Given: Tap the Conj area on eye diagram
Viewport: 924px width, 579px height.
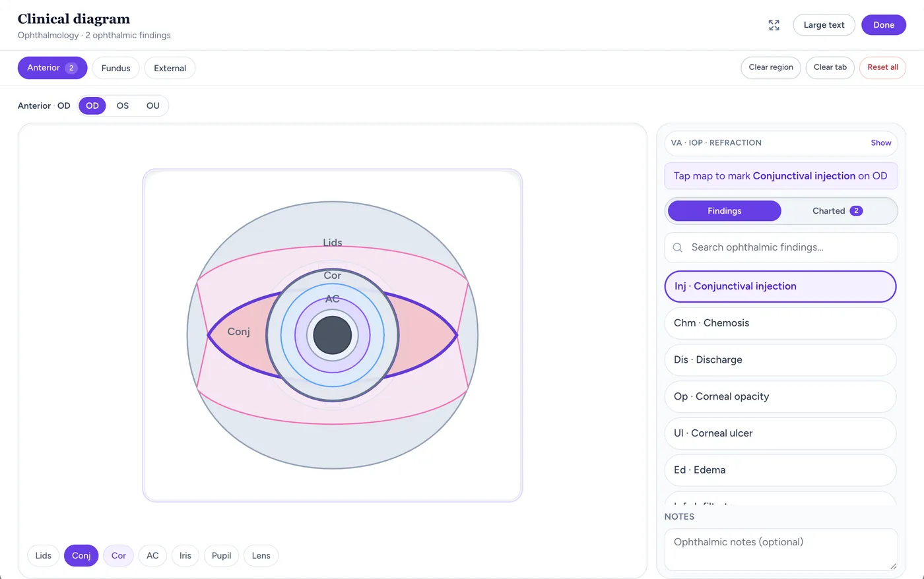Looking at the screenshot, I should pos(238,332).
